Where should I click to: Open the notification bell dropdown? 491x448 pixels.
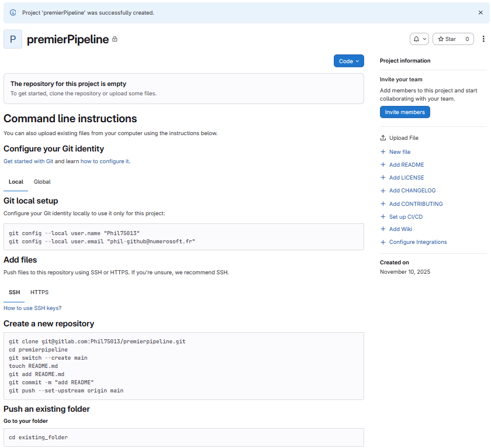coord(419,39)
